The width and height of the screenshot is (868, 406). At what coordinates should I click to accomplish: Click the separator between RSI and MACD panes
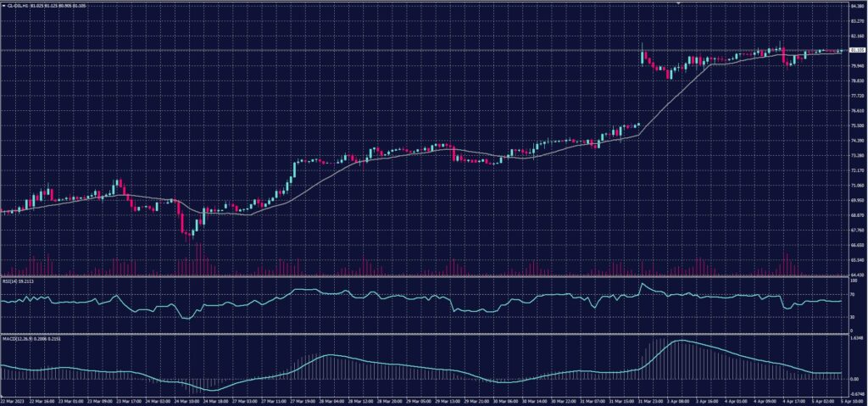[x=424, y=334]
